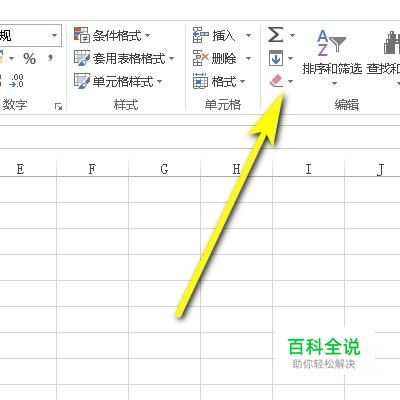
Task: Select column E header
Action: click(x=21, y=169)
